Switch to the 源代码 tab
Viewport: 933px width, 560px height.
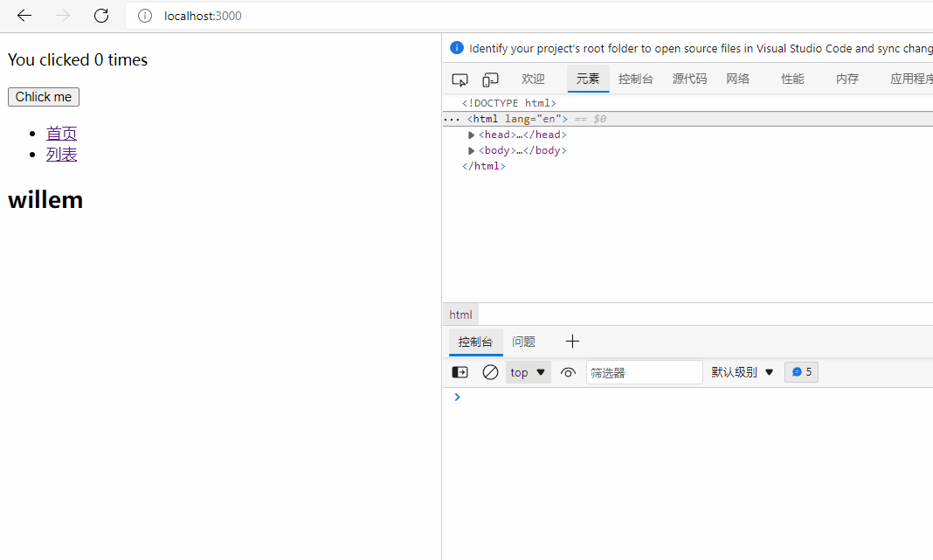pyautogui.click(x=689, y=79)
